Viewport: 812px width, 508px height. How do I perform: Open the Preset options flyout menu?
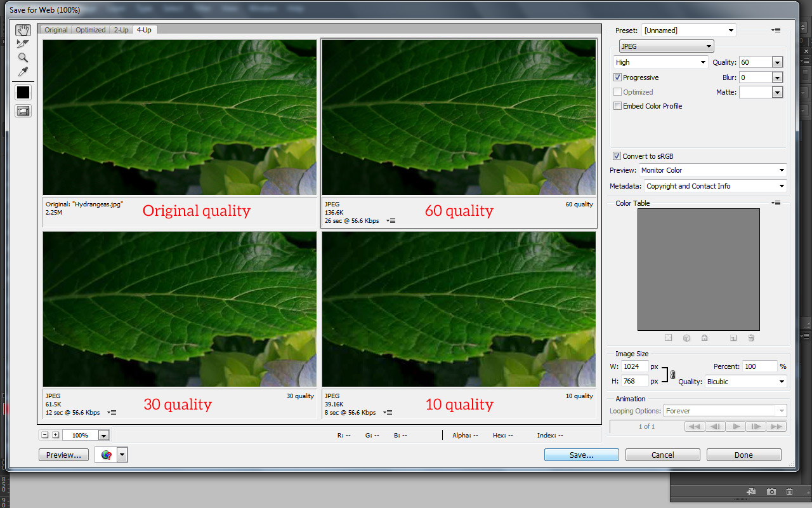(x=776, y=30)
